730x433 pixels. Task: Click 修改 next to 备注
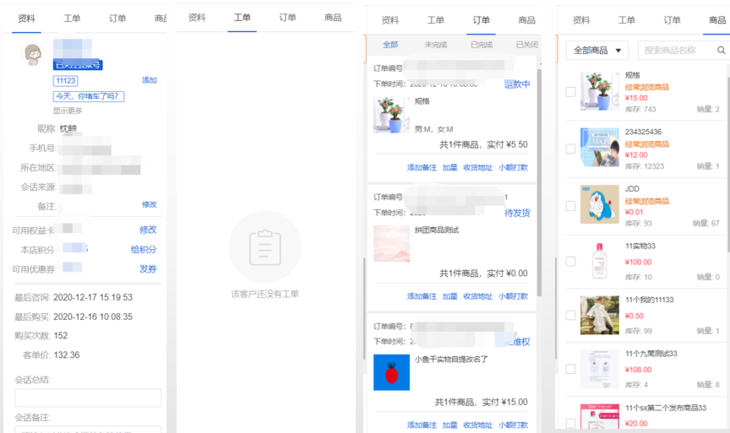click(x=149, y=204)
